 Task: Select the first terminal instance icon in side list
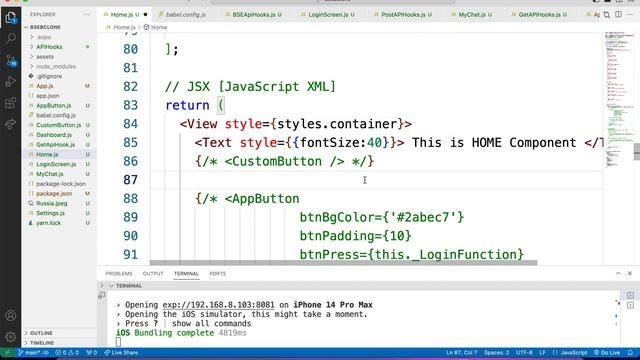[x=630, y=295]
